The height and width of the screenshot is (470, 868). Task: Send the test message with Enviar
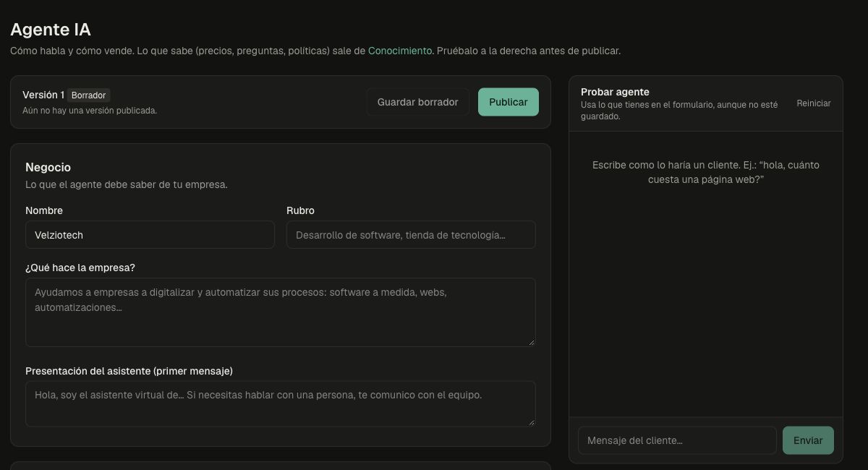click(808, 440)
